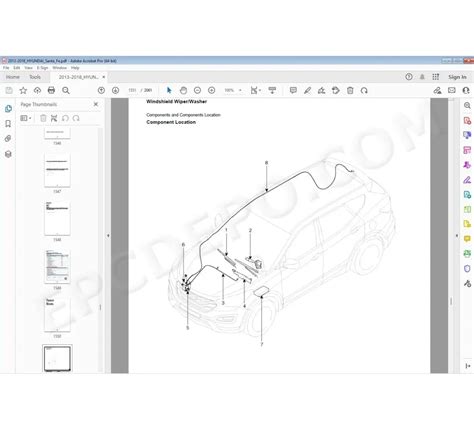Zoom in with the plus icon

click(x=211, y=90)
